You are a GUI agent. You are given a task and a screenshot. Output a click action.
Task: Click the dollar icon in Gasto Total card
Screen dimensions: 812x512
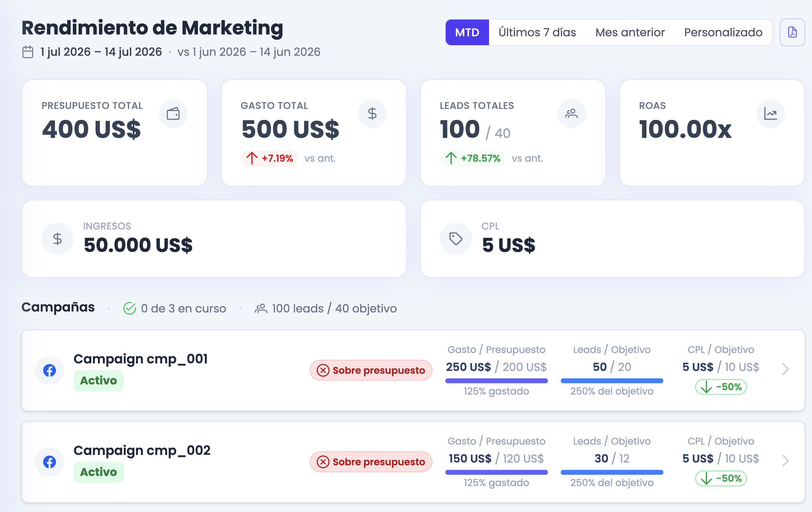372,114
